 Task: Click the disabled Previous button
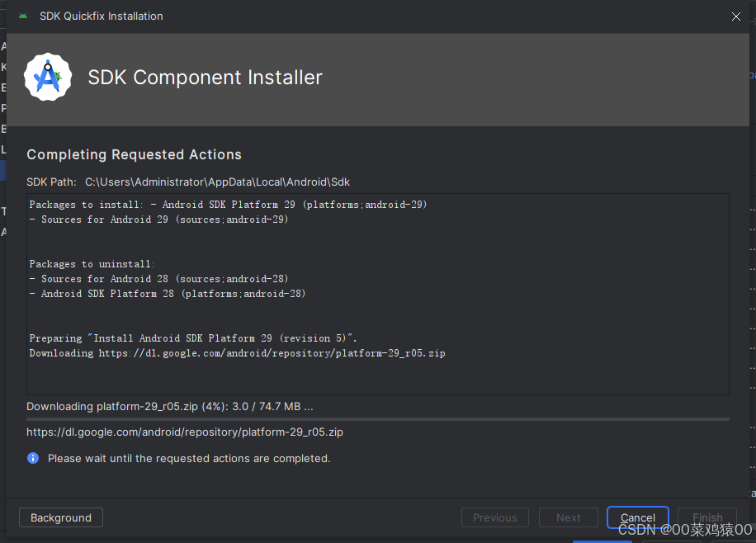[x=494, y=517]
